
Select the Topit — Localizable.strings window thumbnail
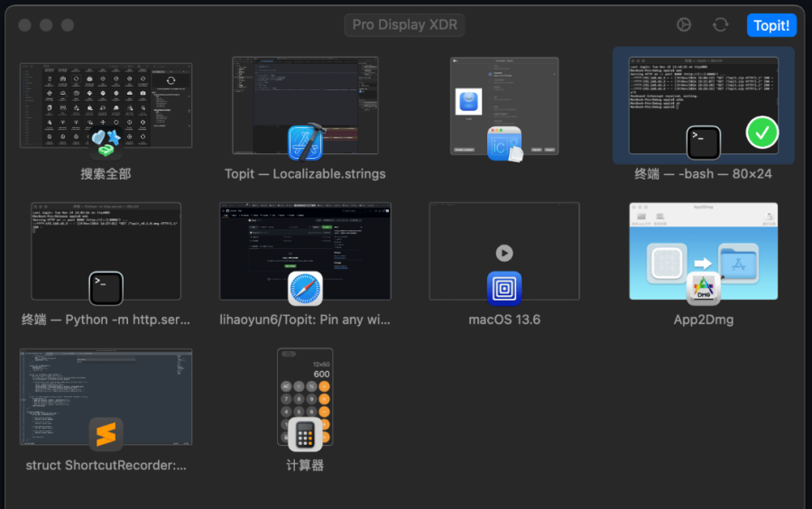coord(305,105)
